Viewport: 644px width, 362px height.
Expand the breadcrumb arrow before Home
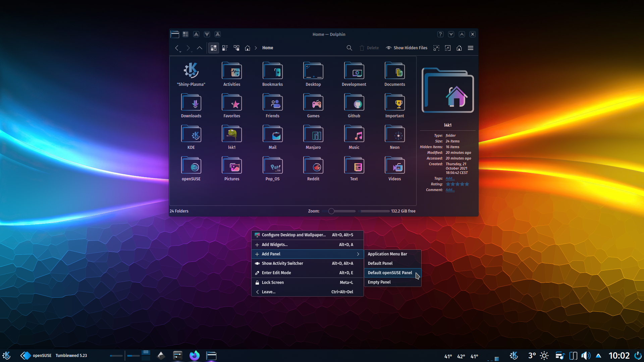(256, 48)
